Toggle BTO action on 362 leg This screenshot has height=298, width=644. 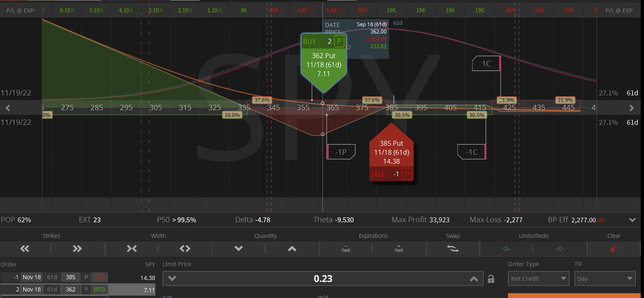99,289
